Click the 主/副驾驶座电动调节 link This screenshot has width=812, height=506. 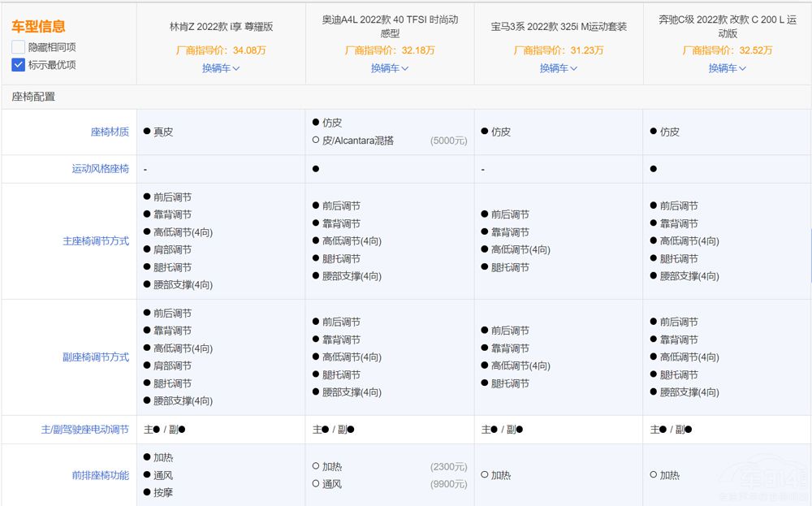click(x=85, y=430)
